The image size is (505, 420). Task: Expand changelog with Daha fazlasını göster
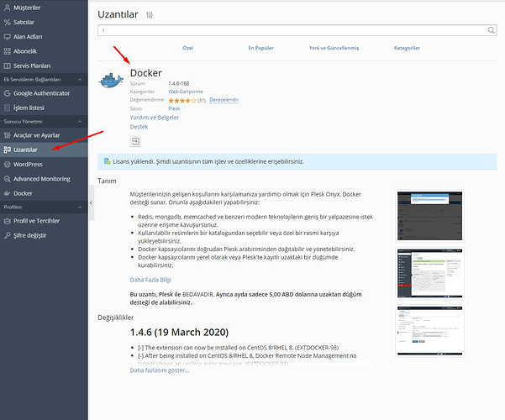(160, 370)
